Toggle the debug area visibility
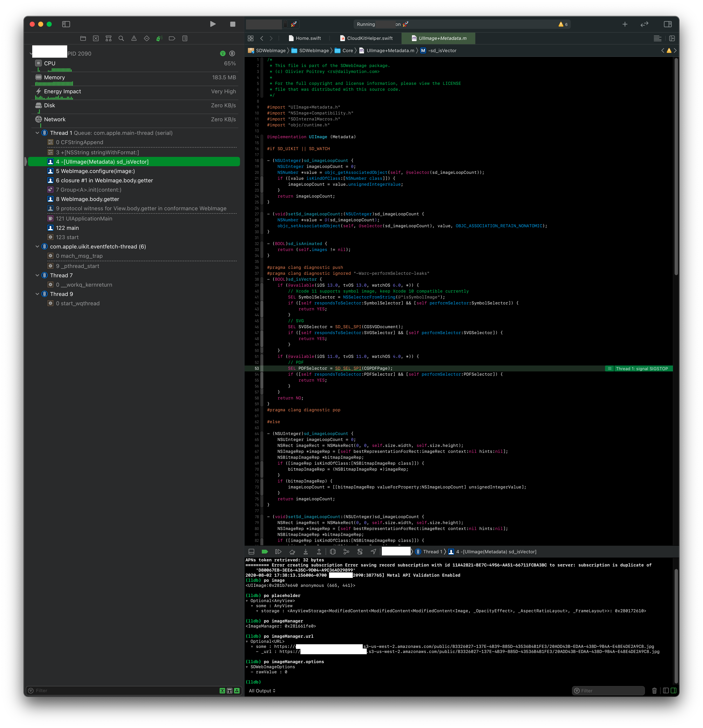 [251, 552]
